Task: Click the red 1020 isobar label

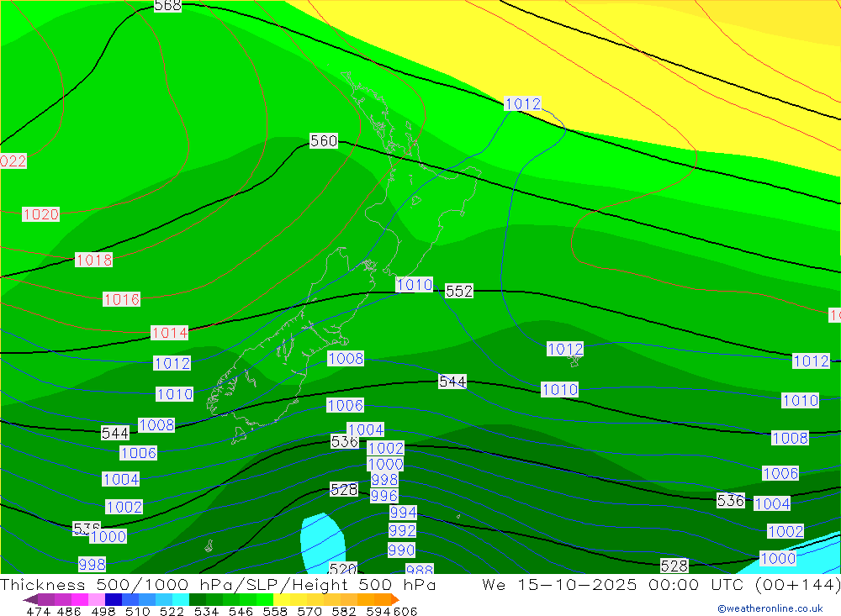Action: coord(40,214)
